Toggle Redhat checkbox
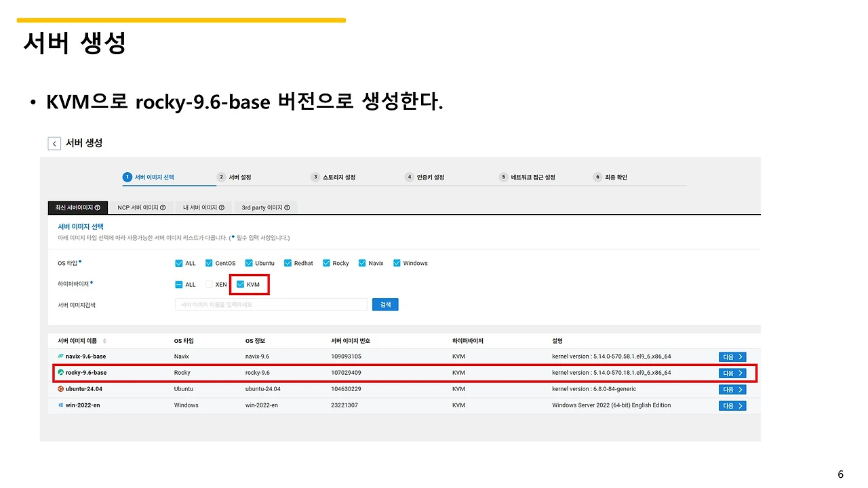 pyautogui.click(x=288, y=263)
